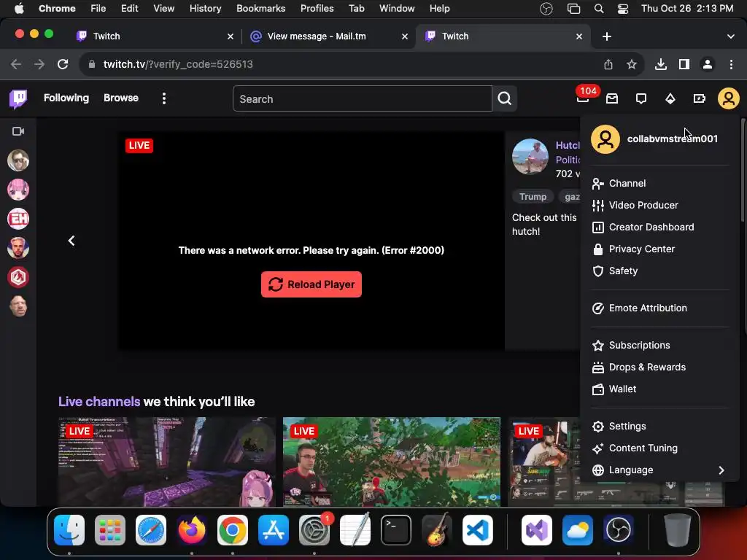
Task: Open the whispers chat bubble icon
Action: pos(641,98)
